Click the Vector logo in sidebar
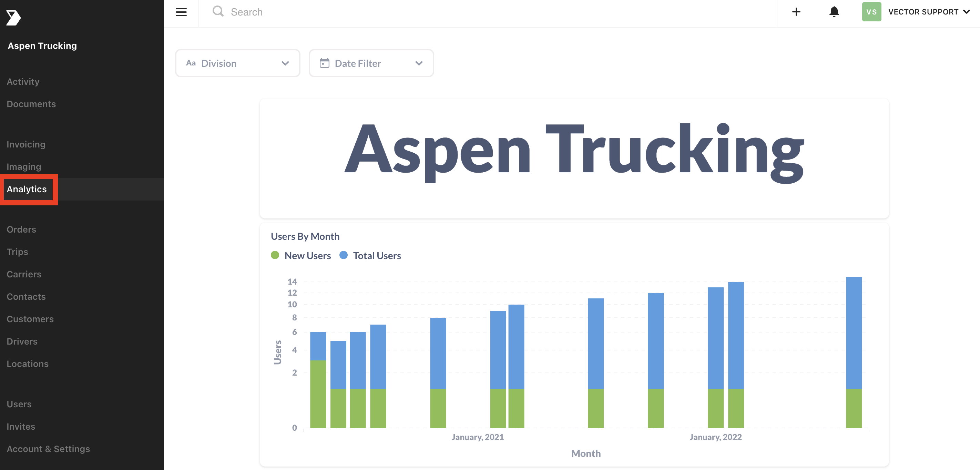 14,18
